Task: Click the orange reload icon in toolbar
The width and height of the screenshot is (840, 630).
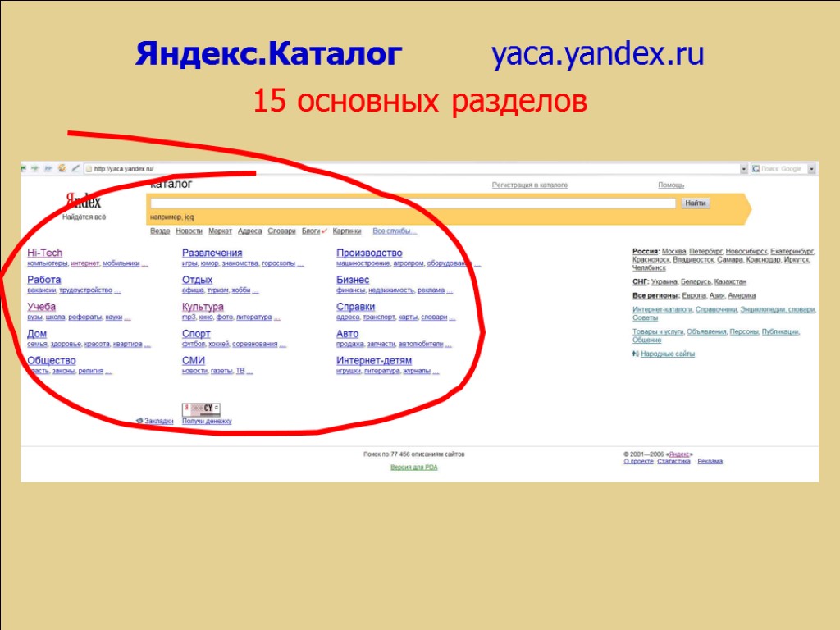Action: point(62,168)
